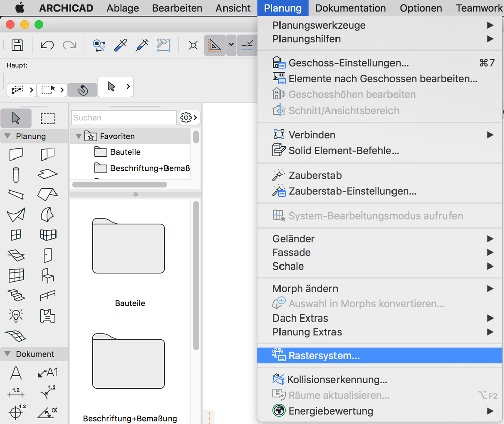Select the Wall End tool
The width and height of the screenshot is (504, 424).
(48, 154)
